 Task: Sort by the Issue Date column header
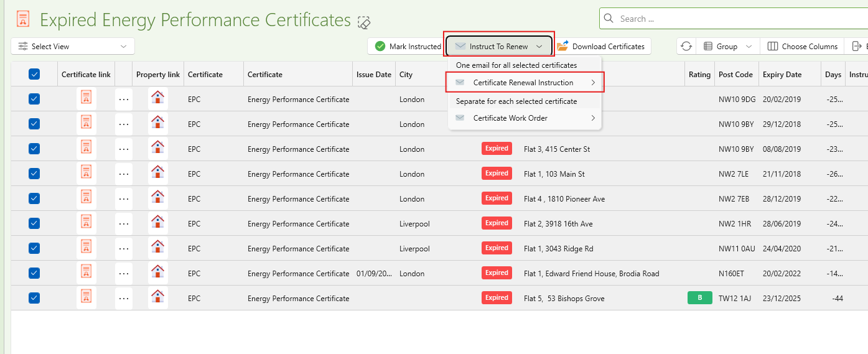tap(374, 74)
